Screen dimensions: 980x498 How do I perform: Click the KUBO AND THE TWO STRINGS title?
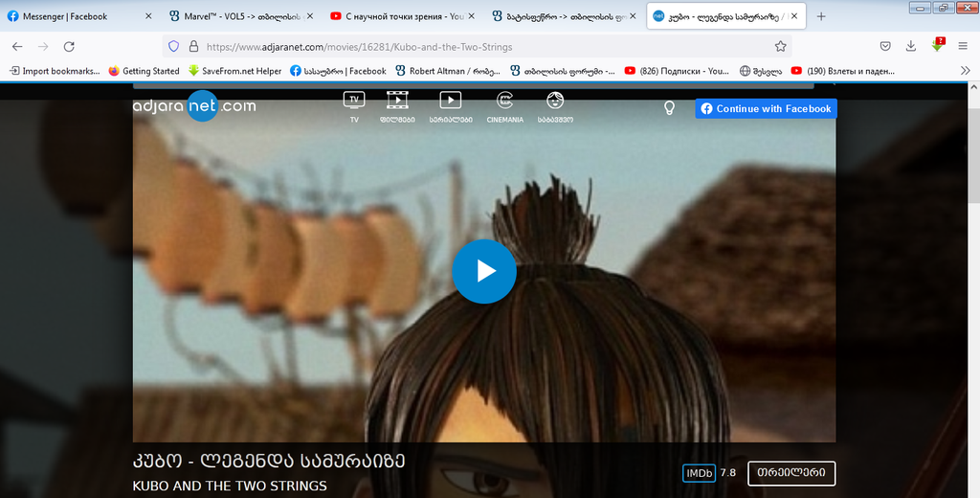(230, 486)
